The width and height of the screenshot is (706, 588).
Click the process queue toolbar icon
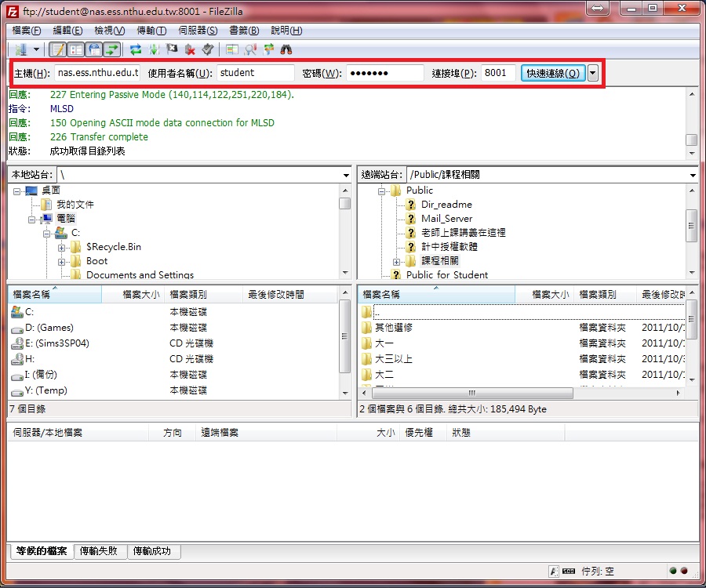[154, 49]
